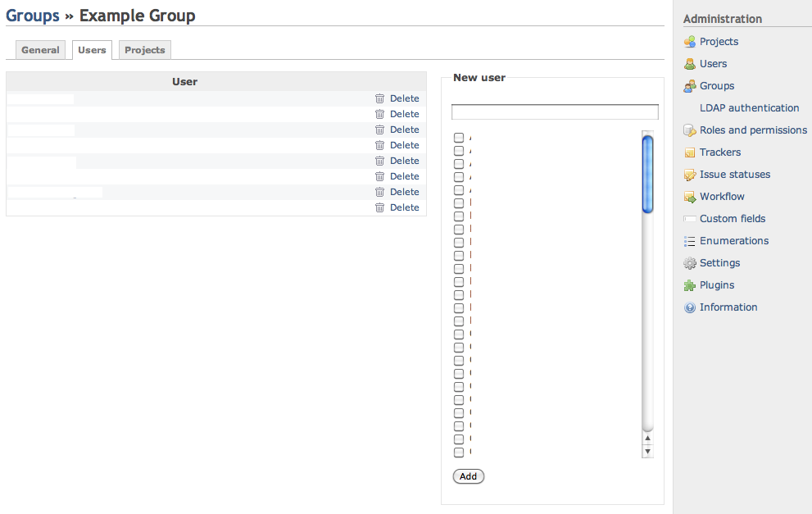The width and height of the screenshot is (812, 514).
Task: Enable a middle checkbox in the New user list
Action: 458,295
